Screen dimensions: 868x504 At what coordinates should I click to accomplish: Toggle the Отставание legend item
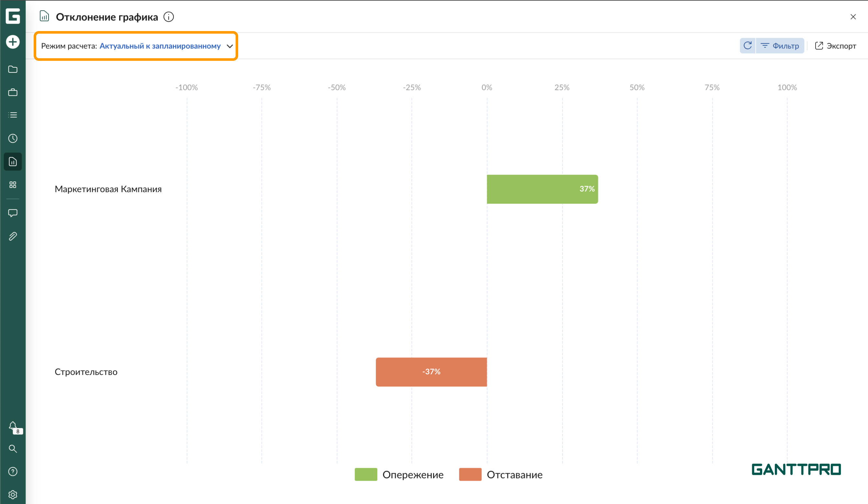501,474
